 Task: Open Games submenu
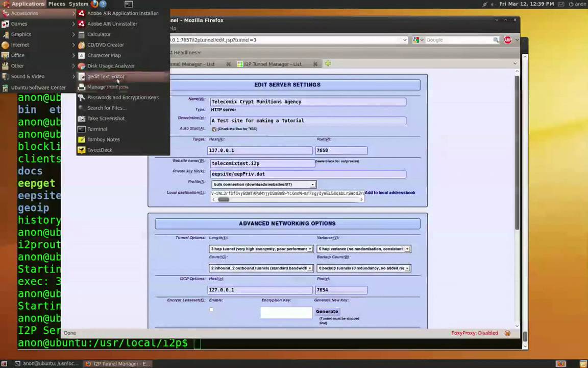point(38,24)
